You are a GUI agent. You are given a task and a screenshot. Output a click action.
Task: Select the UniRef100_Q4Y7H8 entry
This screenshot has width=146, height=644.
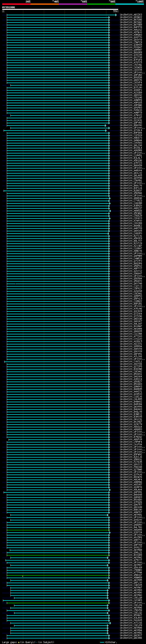point(131,284)
